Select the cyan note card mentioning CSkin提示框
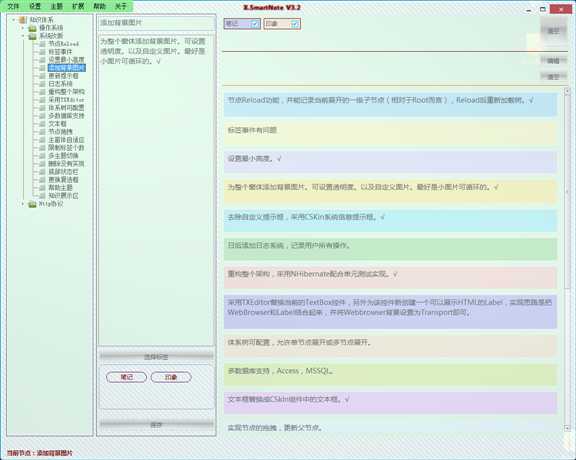 tap(390, 220)
